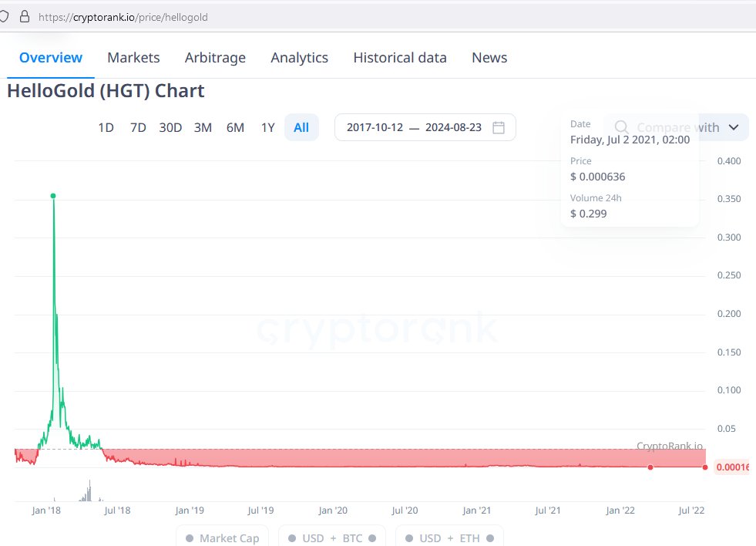
Task: Select the All time range
Action: tap(301, 127)
